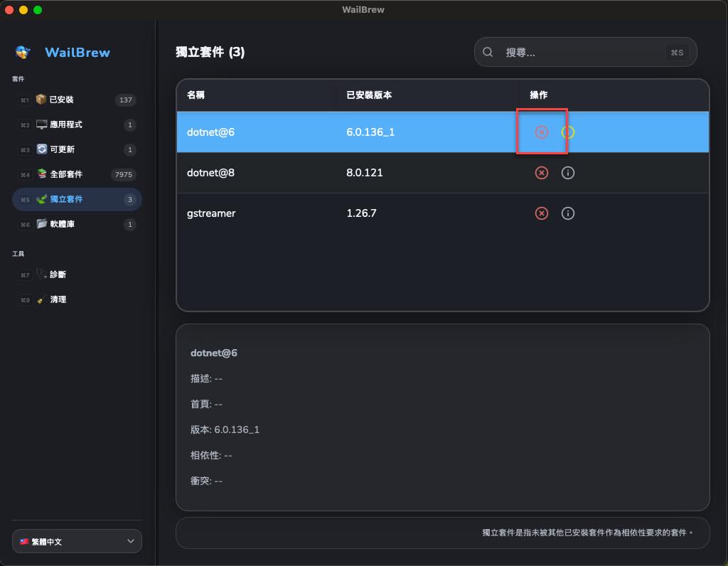Uninstall the gstreamer package
This screenshot has width=728, height=566.
click(542, 213)
